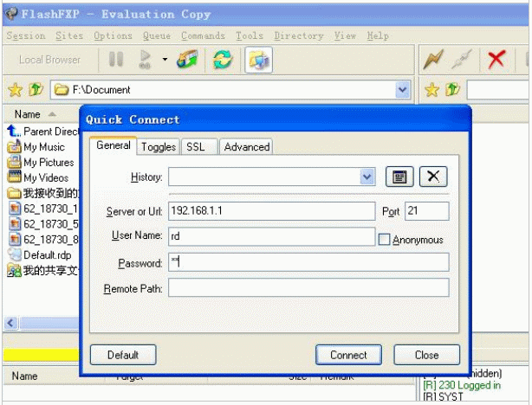Click left pane up-directory folder icon
This screenshot has height=405, width=532.
coord(36,89)
